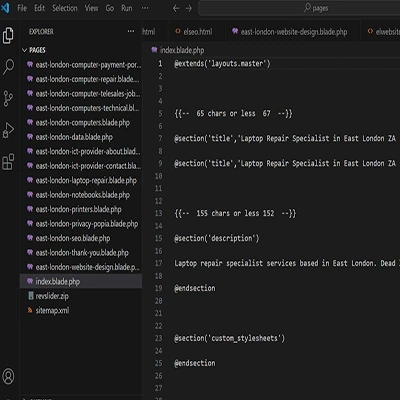Screen dimensions: 400x400
Task: Open the Run and Debug view
Action: tap(8, 130)
